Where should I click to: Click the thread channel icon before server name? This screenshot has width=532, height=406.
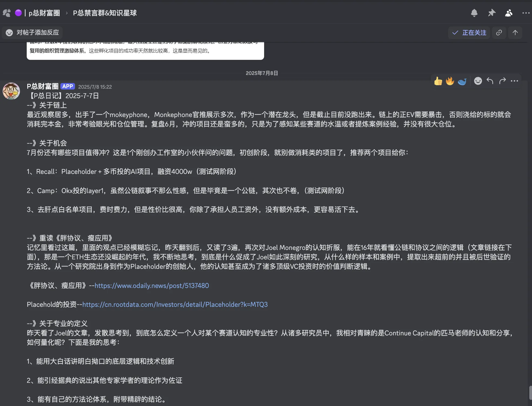(6, 13)
